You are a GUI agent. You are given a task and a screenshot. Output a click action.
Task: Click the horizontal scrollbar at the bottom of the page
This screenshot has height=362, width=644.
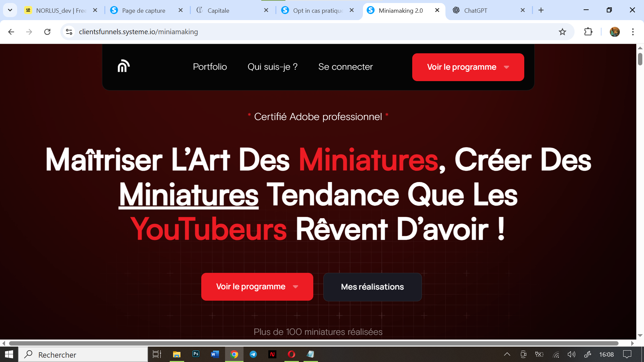tap(313, 343)
